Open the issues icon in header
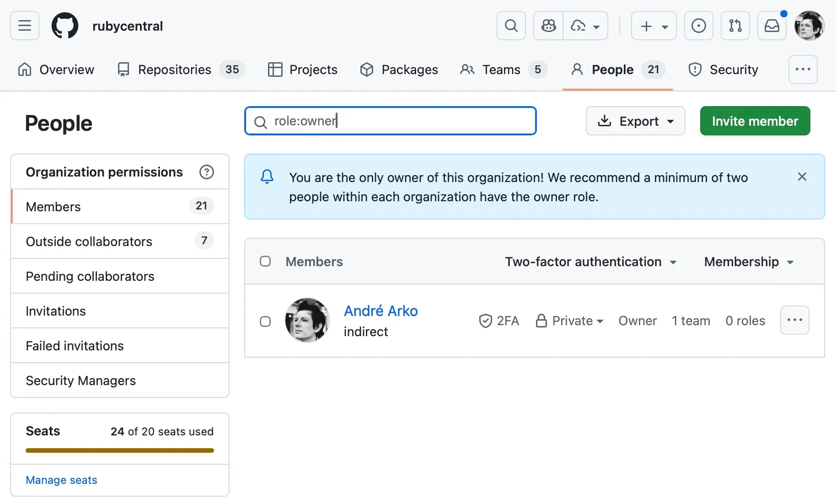The height and width of the screenshot is (504, 836). point(698,26)
